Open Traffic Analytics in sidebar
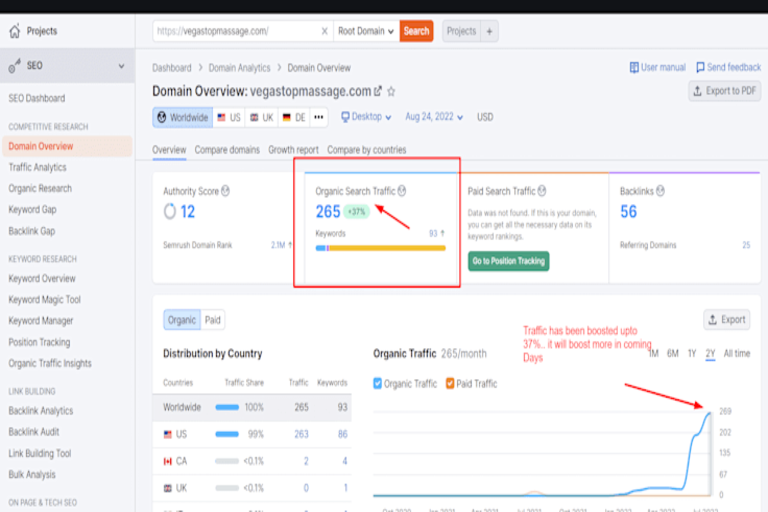The width and height of the screenshot is (768, 512). (x=37, y=168)
